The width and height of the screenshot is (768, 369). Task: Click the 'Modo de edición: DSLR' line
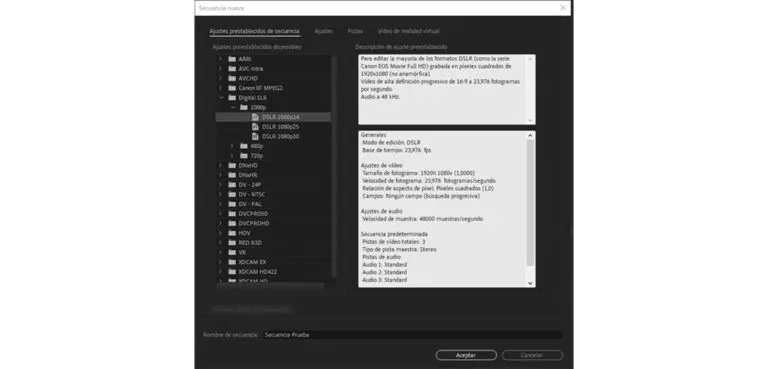[391, 142]
